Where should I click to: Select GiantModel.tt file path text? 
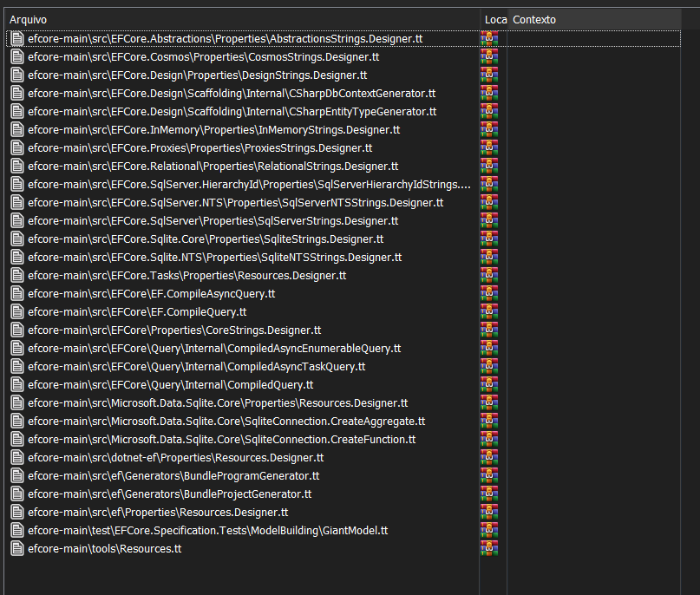[x=208, y=531]
